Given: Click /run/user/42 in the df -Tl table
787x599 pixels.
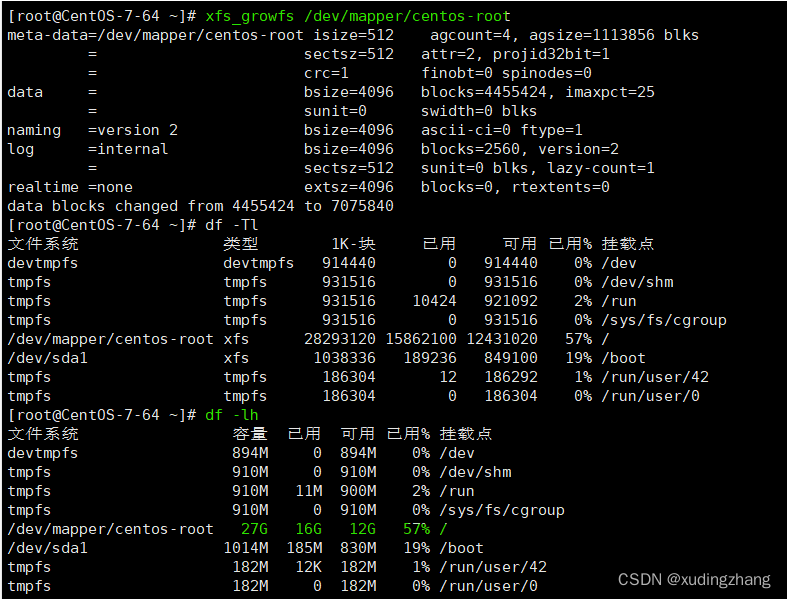Looking at the screenshot, I should [655, 377].
